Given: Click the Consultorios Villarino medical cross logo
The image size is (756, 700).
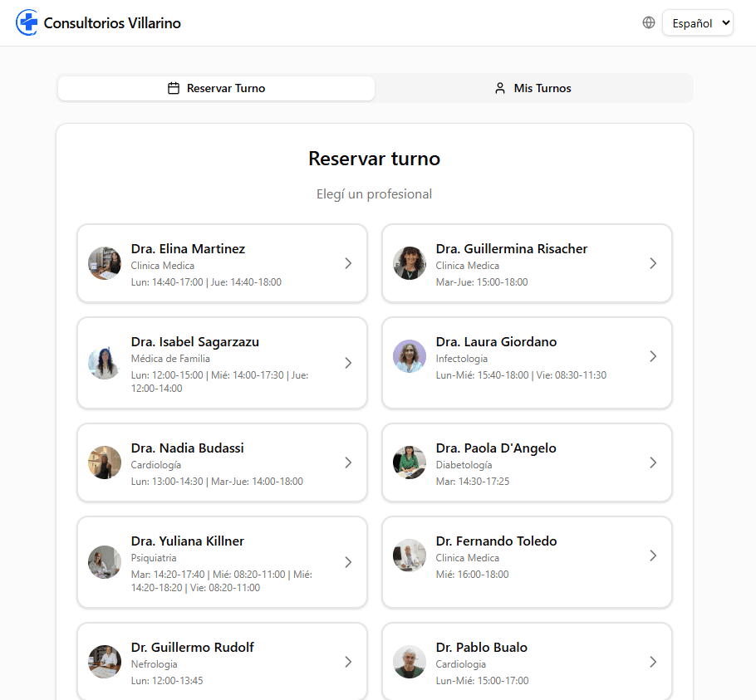Looking at the screenshot, I should coord(27,22).
